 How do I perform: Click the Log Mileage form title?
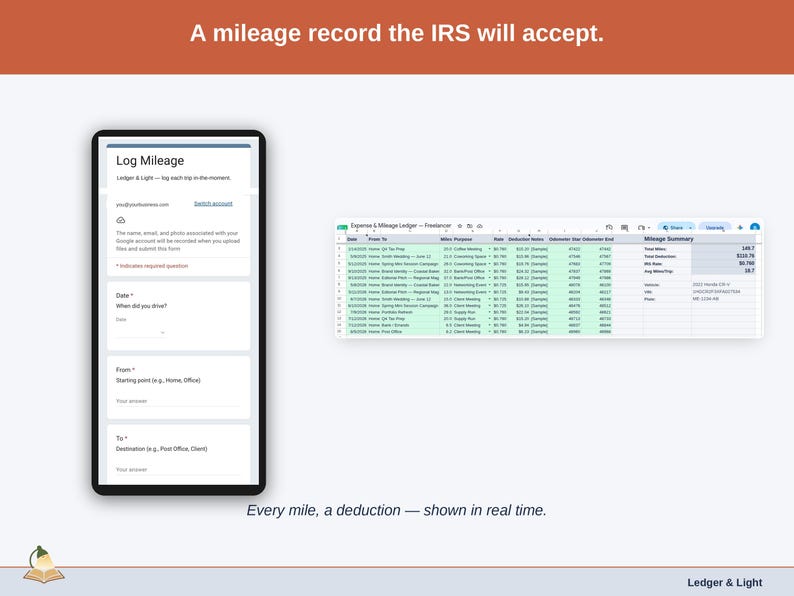point(150,161)
